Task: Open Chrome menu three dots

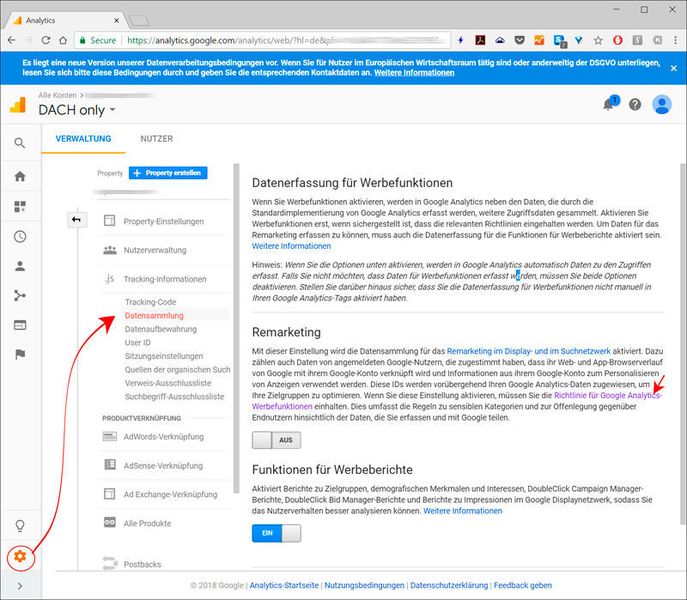Action: [675, 40]
